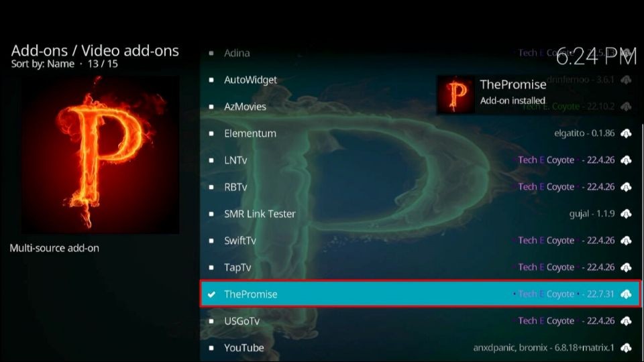Screen dimensions: 644x362
Task: Click the 'Sort by: Name' label
Action: (43, 64)
